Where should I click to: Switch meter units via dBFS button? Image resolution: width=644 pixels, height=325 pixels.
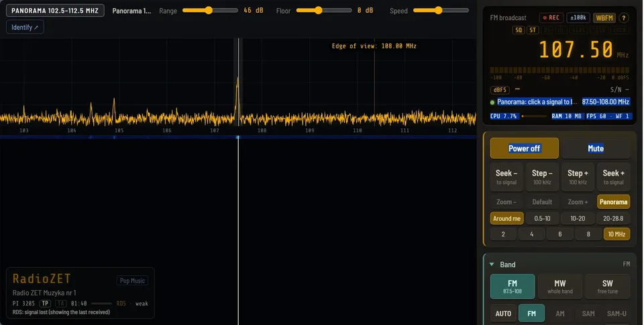point(500,89)
